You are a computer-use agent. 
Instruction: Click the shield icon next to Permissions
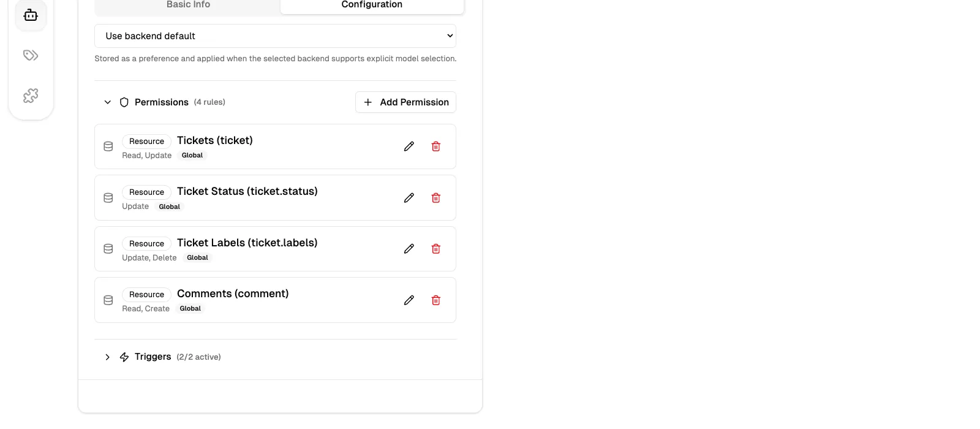click(x=124, y=102)
